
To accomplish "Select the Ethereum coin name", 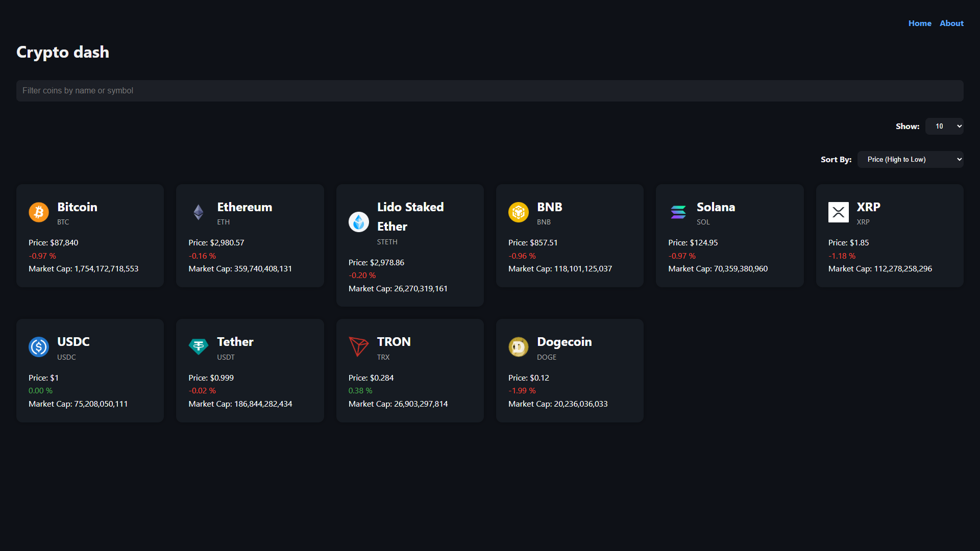I will click(244, 207).
